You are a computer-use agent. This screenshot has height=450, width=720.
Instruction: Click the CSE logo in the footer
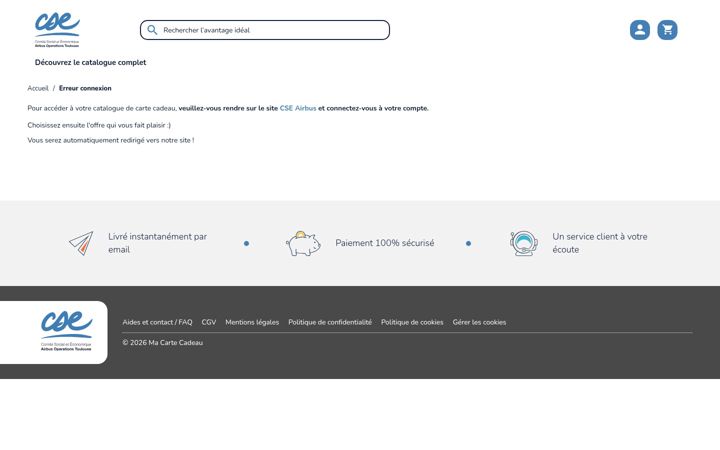tap(66, 331)
